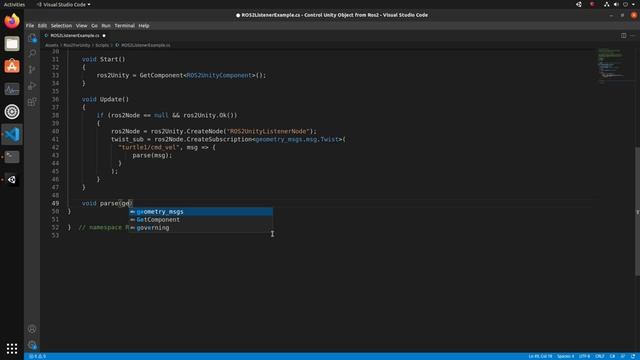Open the Terminal menu
The width and height of the screenshot is (640, 360).
(124, 26)
